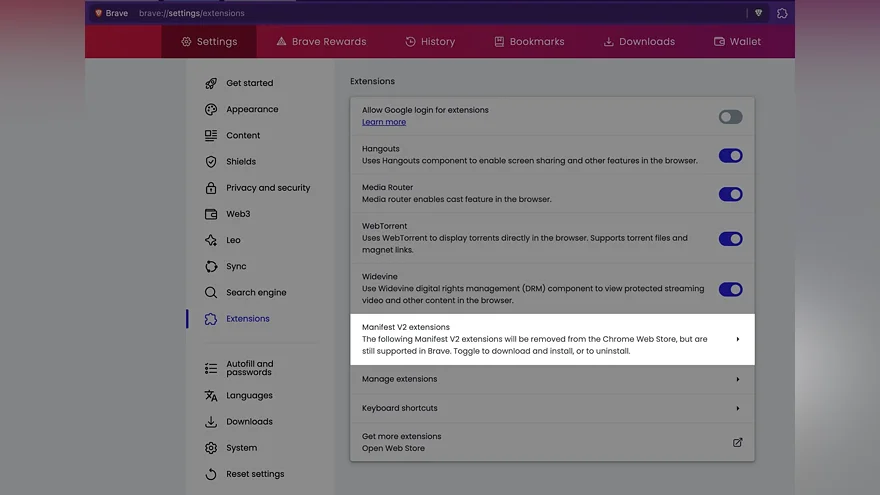Viewport: 880px width, 495px height.
Task: Disable the Media Router toggle
Action: pyautogui.click(x=731, y=194)
